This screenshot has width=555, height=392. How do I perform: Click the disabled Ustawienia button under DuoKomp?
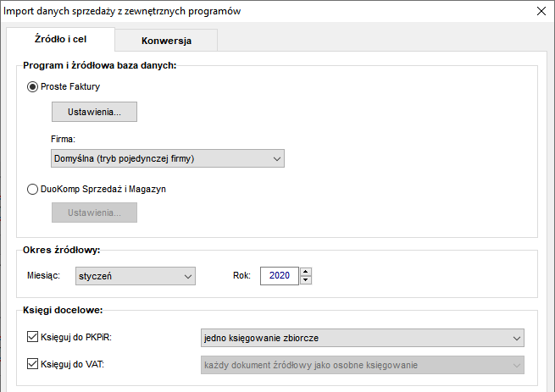(x=94, y=213)
